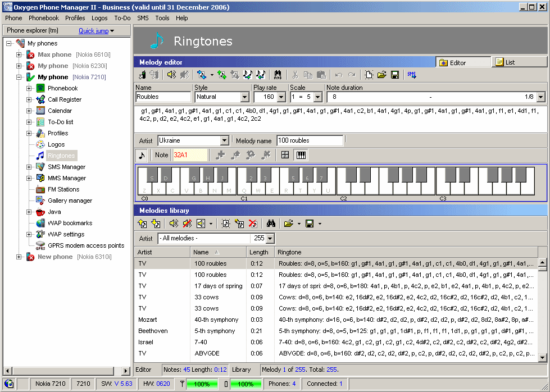Click the play melody speaker icon in Melody editor

(171, 75)
